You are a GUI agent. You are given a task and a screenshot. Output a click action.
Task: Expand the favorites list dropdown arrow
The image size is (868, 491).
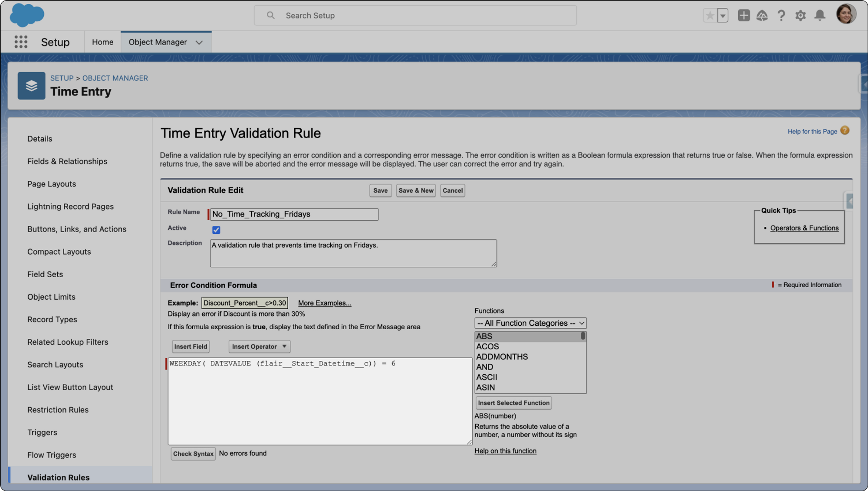723,16
